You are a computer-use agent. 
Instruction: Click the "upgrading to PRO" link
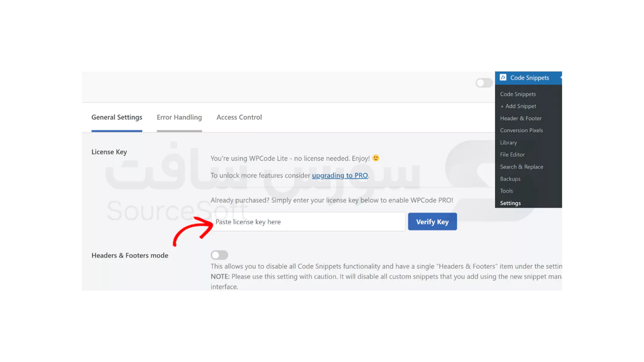[x=340, y=175]
